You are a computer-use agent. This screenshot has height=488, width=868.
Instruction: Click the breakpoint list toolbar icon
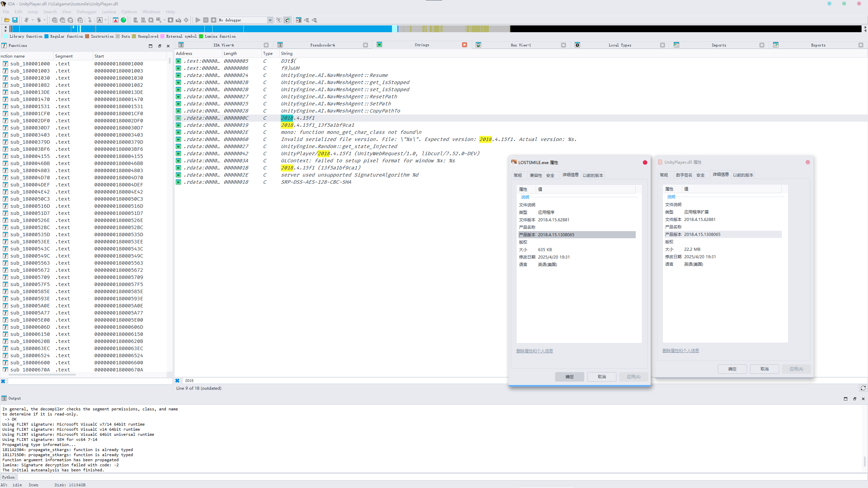click(x=298, y=20)
